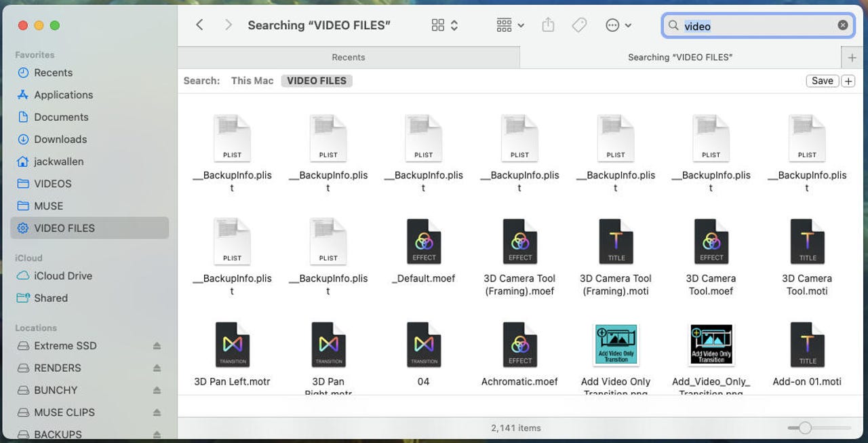
Task: Open the icon view switcher dropdown
Action: 445,25
